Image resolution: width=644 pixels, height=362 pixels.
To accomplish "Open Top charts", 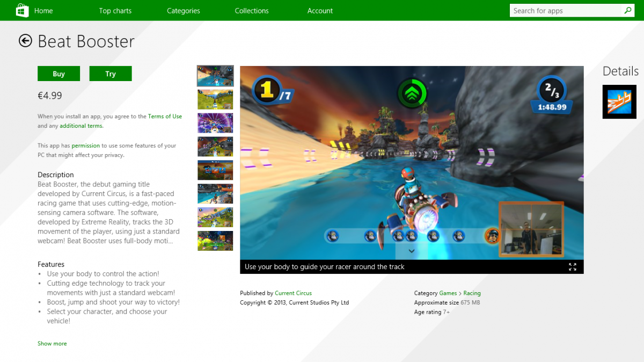I will tap(115, 11).
